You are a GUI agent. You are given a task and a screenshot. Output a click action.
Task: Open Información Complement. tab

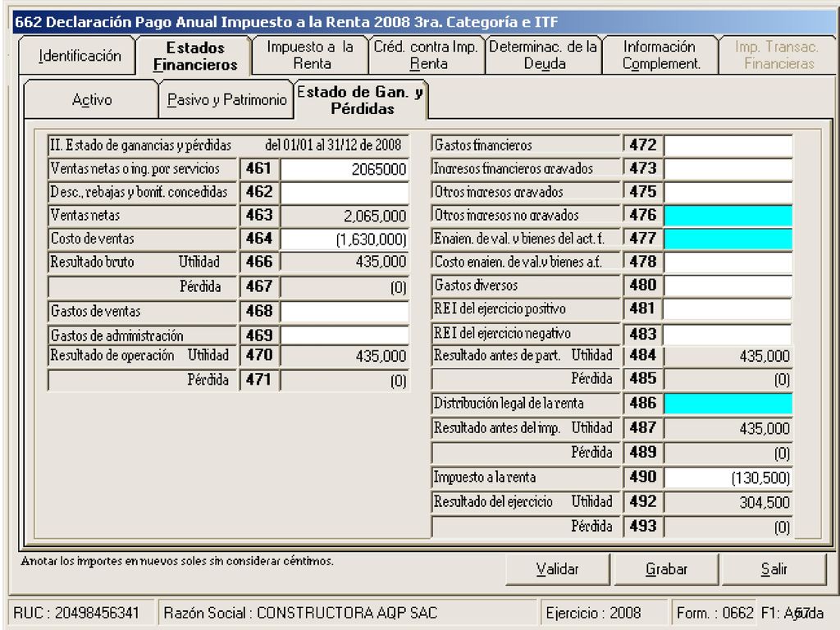point(660,55)
